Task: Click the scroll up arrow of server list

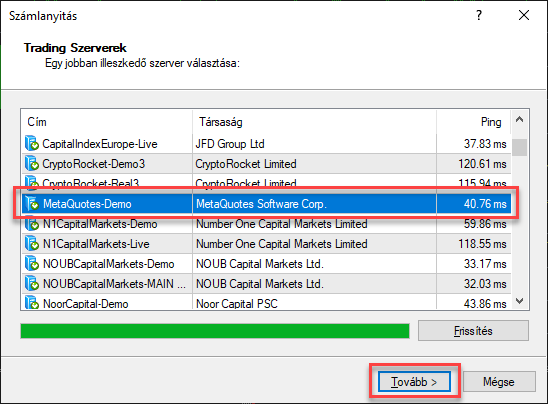Action: coord(520,120)
